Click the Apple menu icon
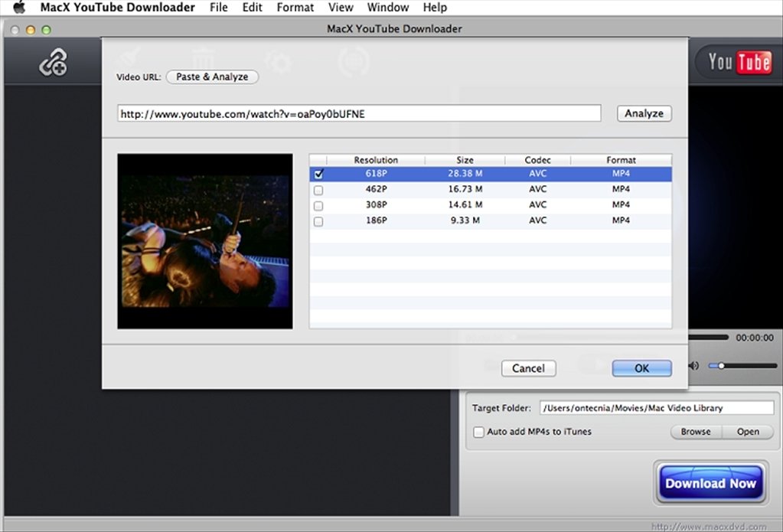 coord(18,7)
